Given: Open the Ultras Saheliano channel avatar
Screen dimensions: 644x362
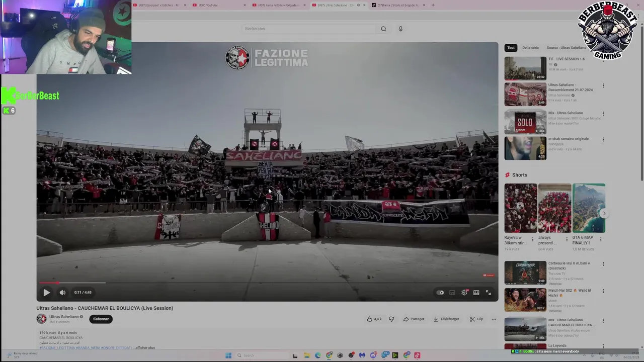Looking at the screenshot, I should tap(41, 319).
